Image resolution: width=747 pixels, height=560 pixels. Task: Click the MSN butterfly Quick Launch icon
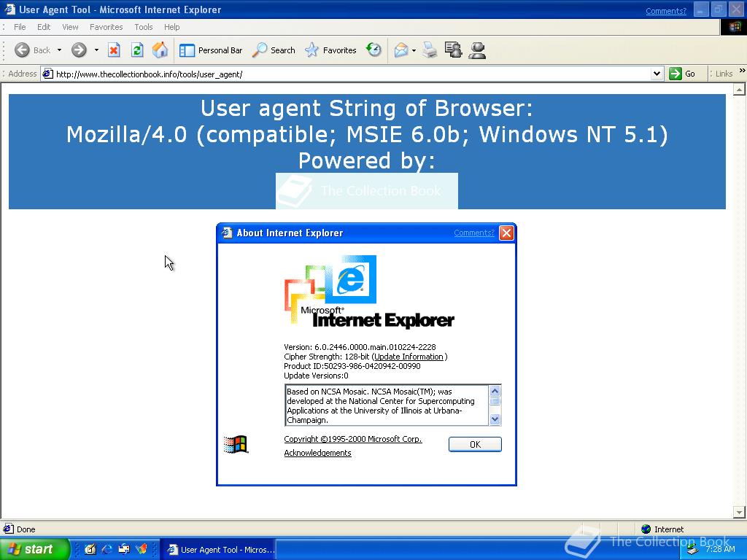click(x=141, y=549)
